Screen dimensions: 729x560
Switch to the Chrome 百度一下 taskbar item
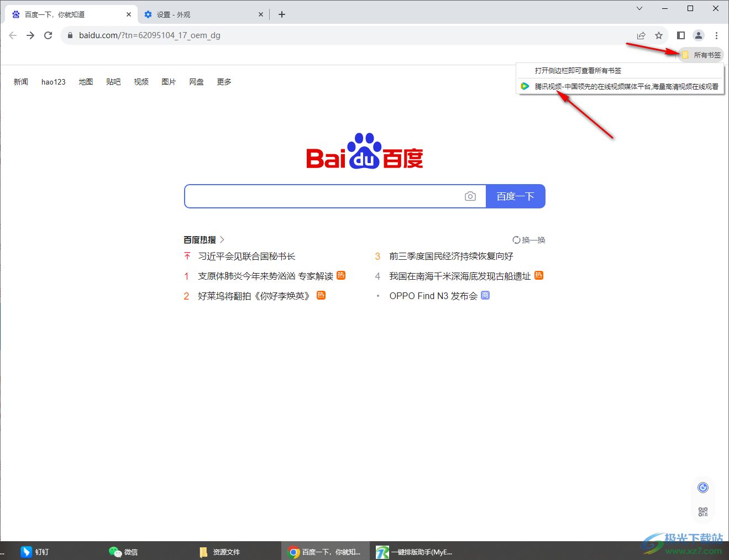(325, 552)
